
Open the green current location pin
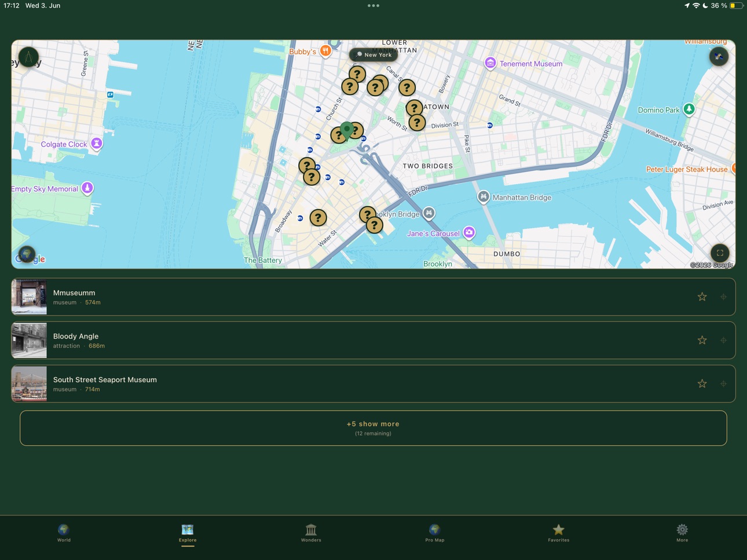(347, 130)
